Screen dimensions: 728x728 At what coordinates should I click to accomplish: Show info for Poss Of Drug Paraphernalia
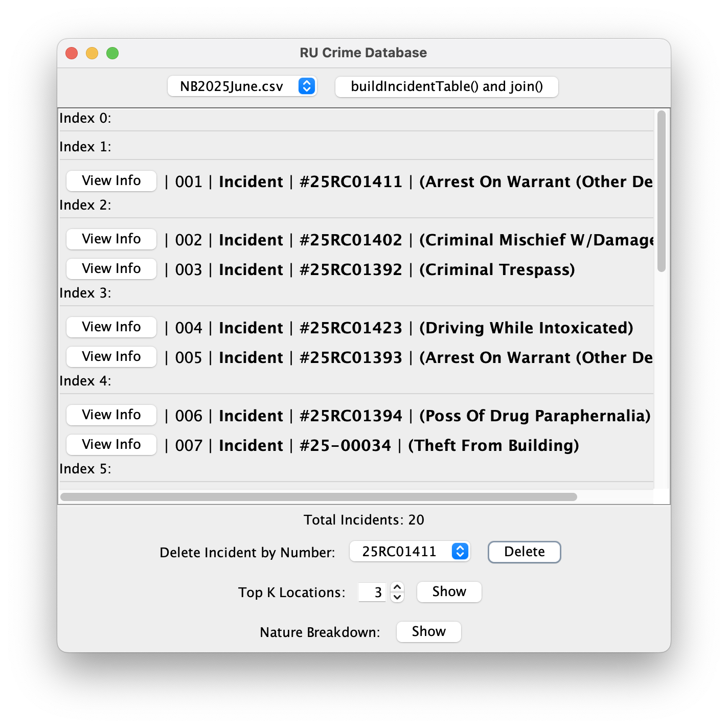111,415
